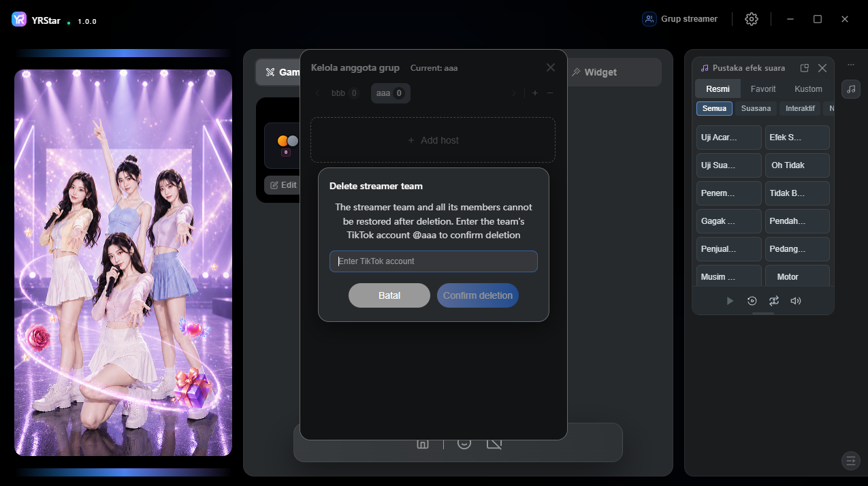The width and height of the screenshot is (868, 486).
Task: Filter sounds by Semua category
Action: pyautogui.click(x=714, y=108)
